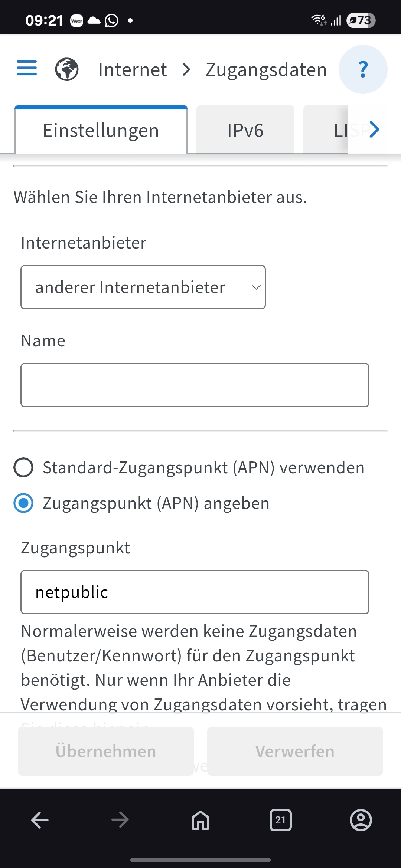Click the Zugangspunkt field containing netpublic
Viewport: 401px width, 868px height.
(x=195, y=592)
